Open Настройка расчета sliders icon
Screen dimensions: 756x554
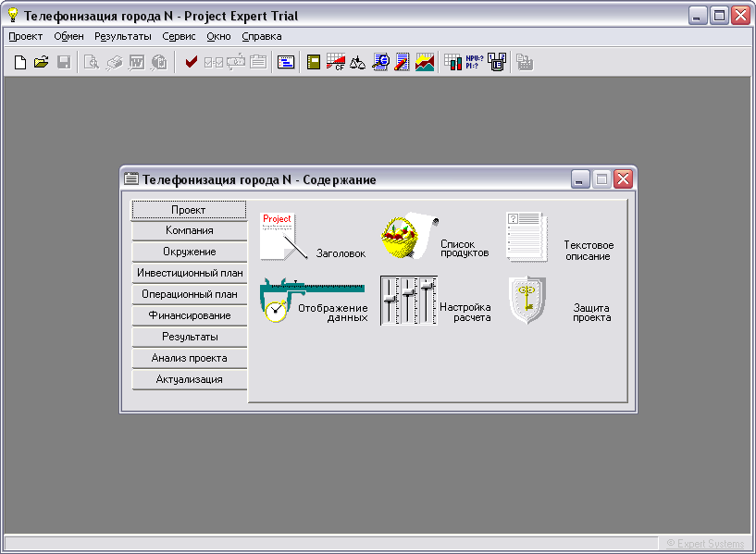409,301
